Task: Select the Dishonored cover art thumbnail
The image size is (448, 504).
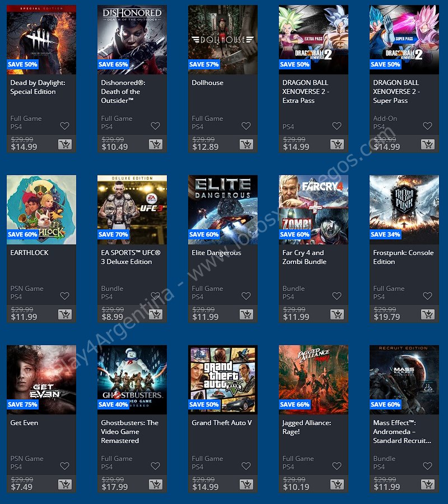Action: coord(132,40)
